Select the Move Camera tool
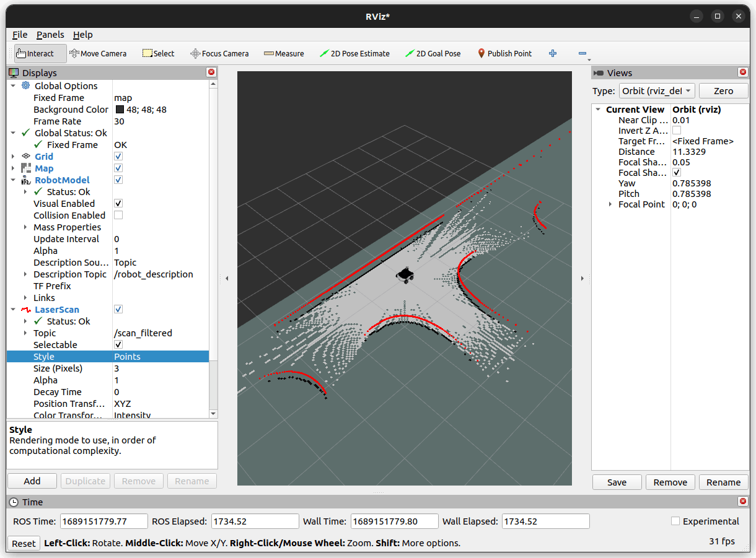 coord(98,54)
